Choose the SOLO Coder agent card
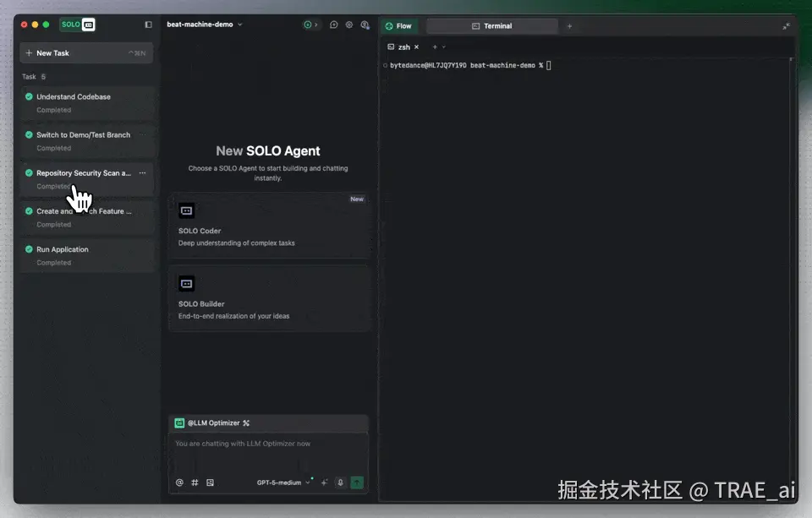The height and width of the screenshot is (518, 812). point(269,226)
